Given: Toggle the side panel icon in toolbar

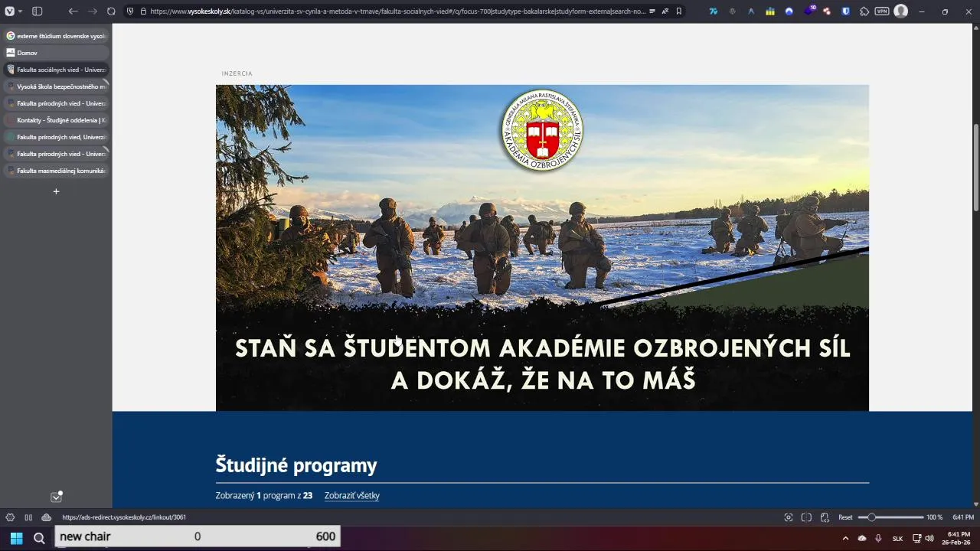Looking at the screenshot, I should tap(37, 11).
